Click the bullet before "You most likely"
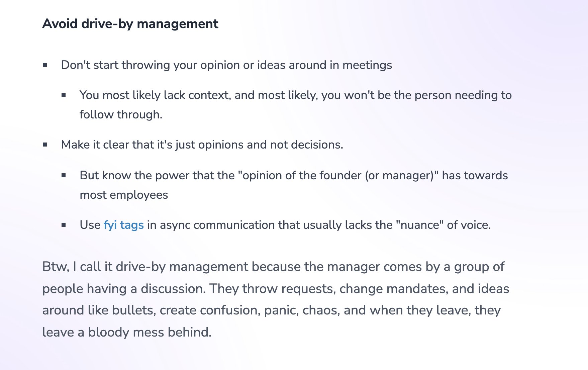The image size is (588, 370). pos(64,95)
